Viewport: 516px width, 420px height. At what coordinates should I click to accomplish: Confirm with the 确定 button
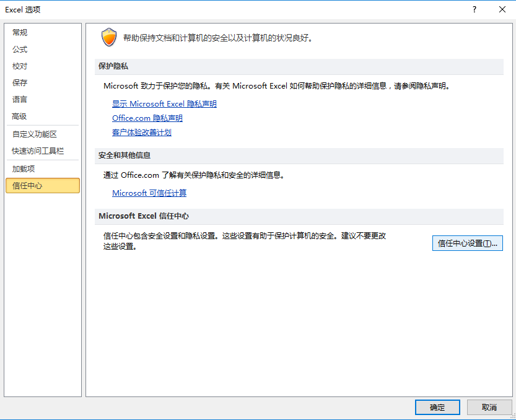pos(437,407)
